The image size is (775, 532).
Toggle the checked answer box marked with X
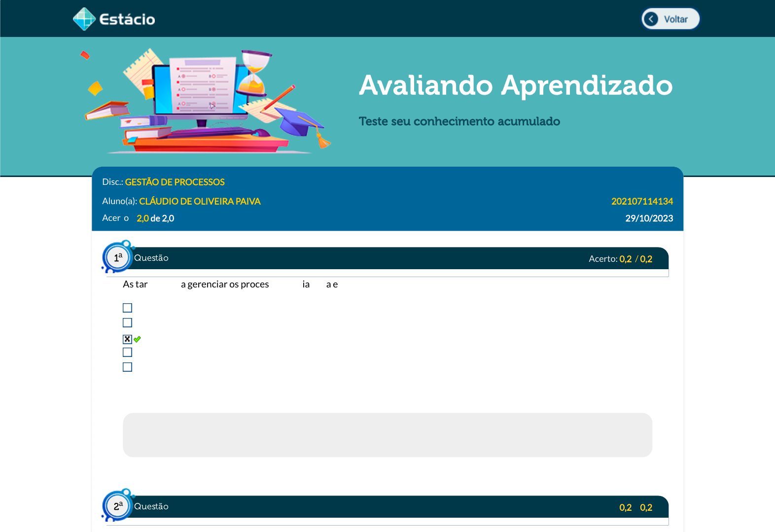[x=127, y=339]
